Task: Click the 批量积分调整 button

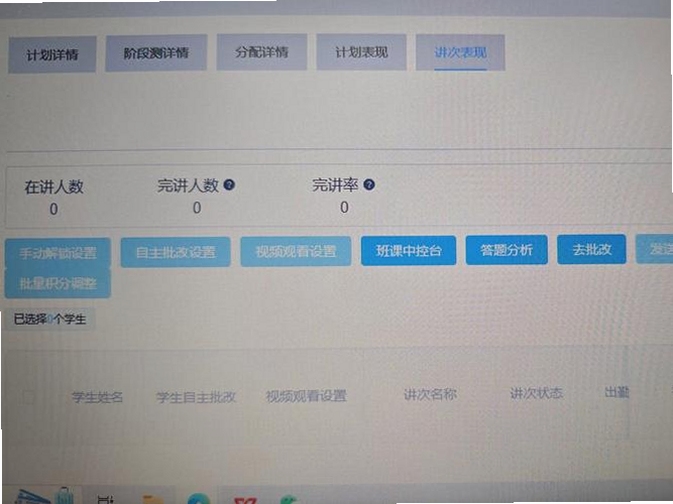Action: 58,283
